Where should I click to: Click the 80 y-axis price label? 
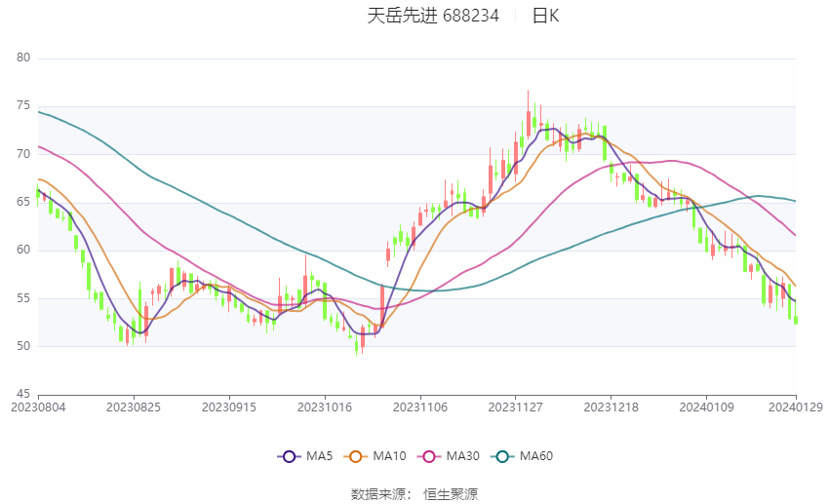tap(23, 58)
